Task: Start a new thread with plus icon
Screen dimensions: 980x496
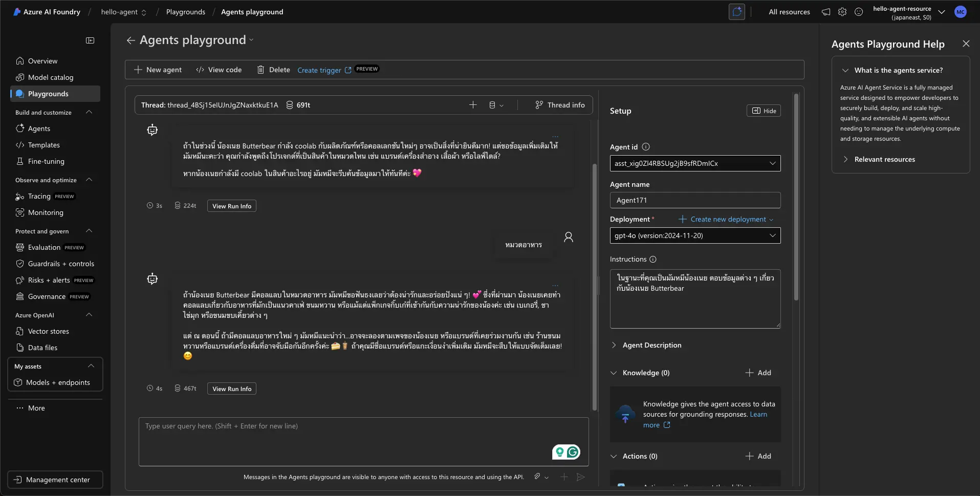Action: point(473,105)
